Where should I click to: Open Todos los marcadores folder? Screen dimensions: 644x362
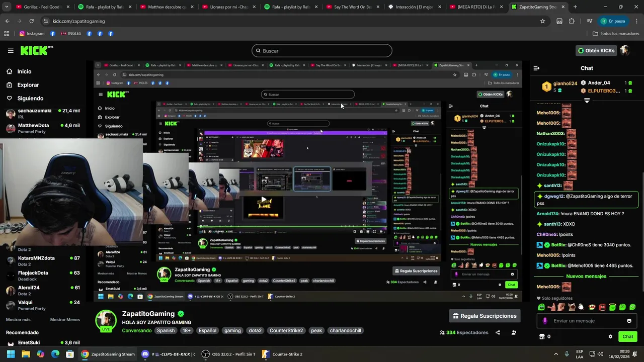point(615,34)
